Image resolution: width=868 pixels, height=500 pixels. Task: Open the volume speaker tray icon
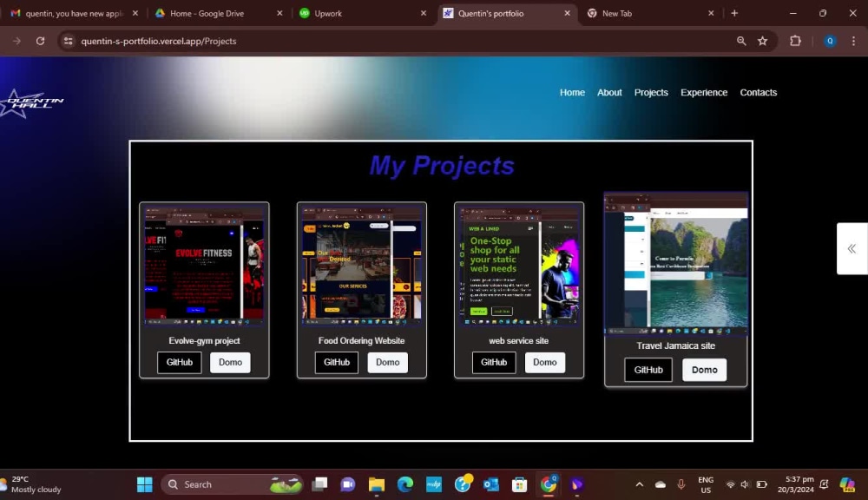(745, 484)
